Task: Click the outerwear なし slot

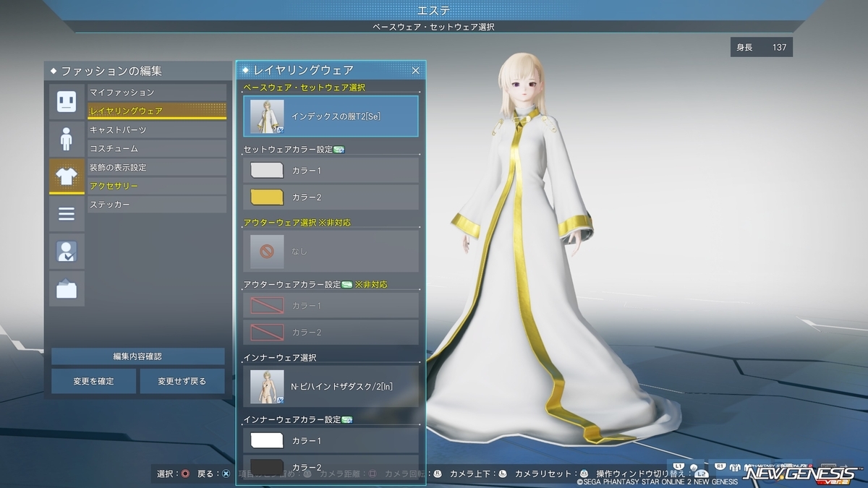Action: tap(331, 252)
